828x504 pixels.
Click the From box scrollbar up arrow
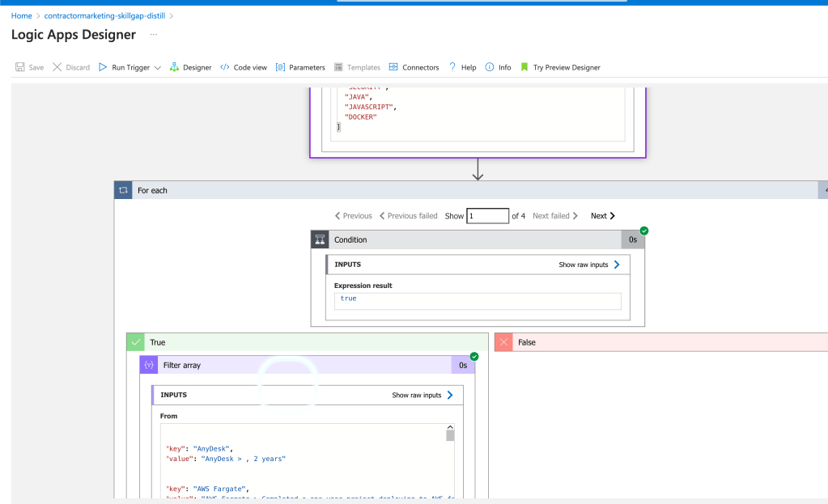click(450, 427)
